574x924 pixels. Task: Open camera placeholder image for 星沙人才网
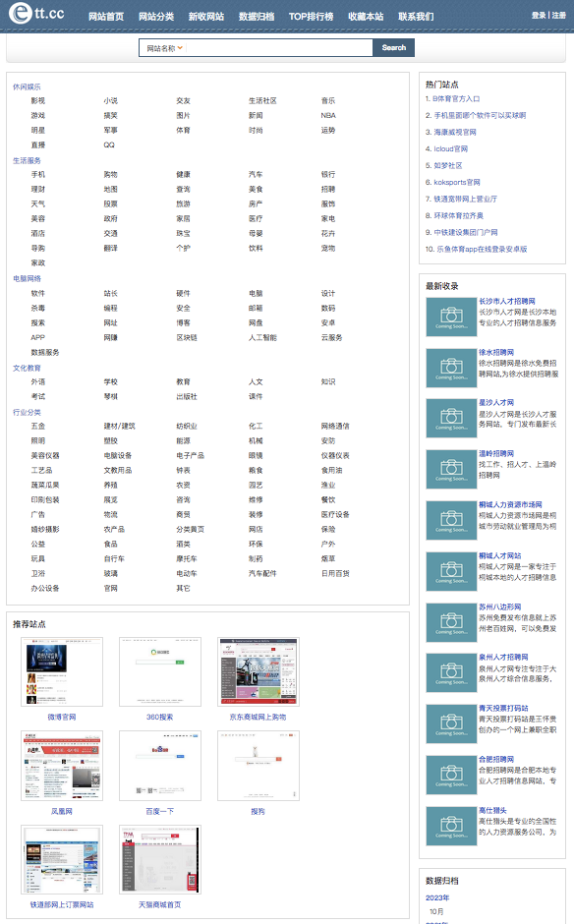point(451,419)
